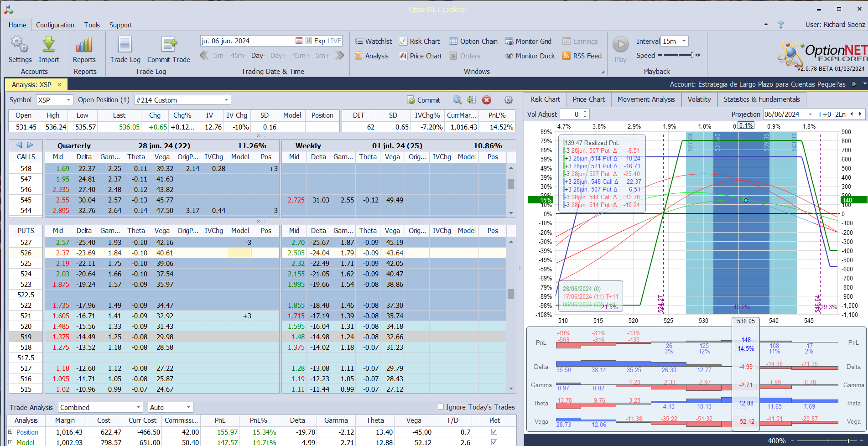Click the trading date input field
The height and width of the screenshot is (446, 868).
[247, 41]
